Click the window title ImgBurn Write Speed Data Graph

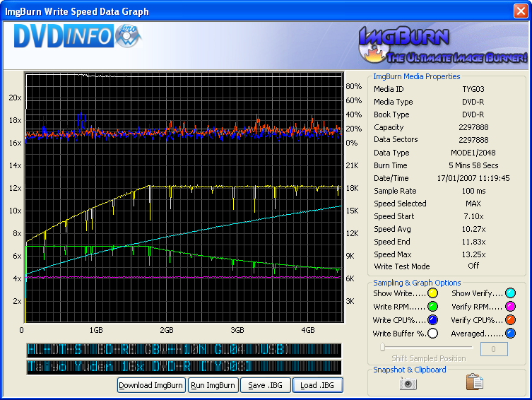77,11
